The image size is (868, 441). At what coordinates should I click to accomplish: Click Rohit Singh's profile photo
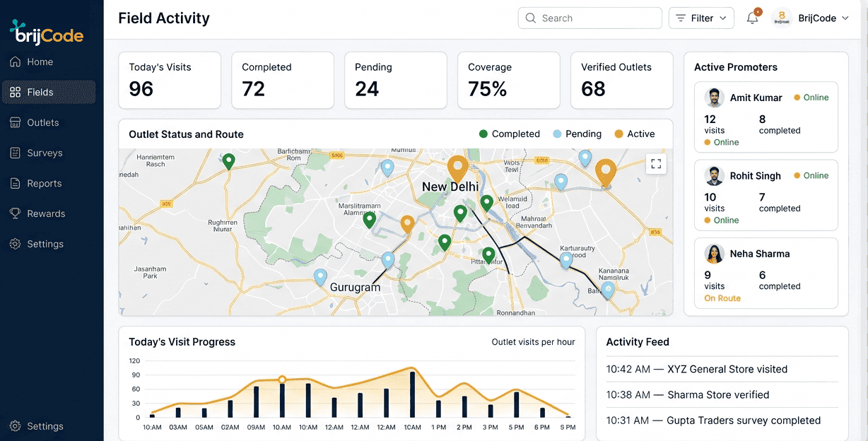pyautogui.click(x=715, y=175)
